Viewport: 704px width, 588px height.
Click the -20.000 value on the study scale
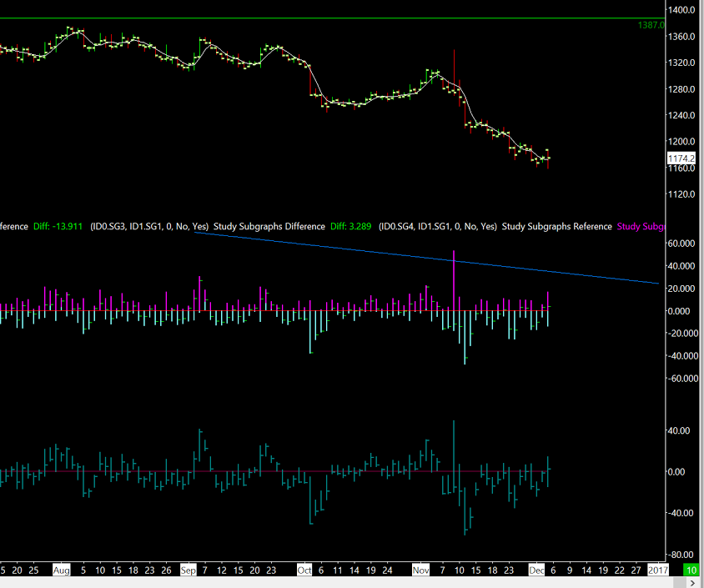coord(682,333)
